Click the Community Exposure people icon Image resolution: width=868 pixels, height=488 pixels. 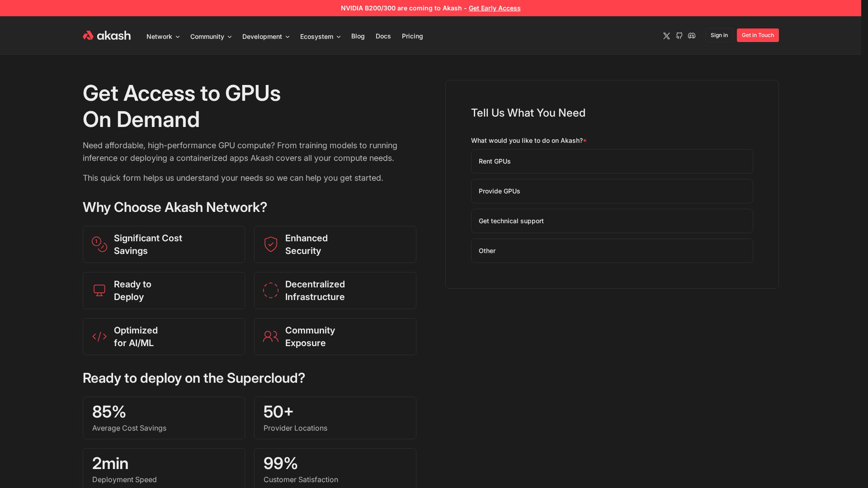pos(271,337)
